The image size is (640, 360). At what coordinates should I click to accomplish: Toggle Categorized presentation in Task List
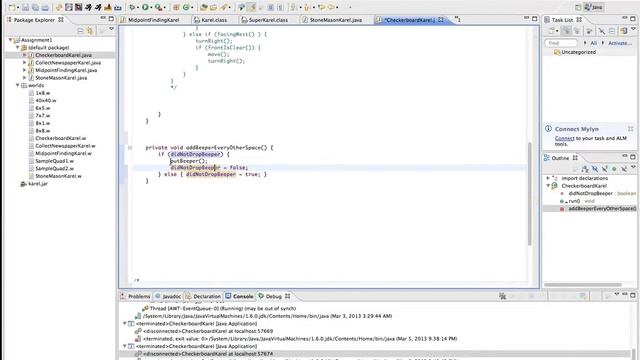coord(566,31)
